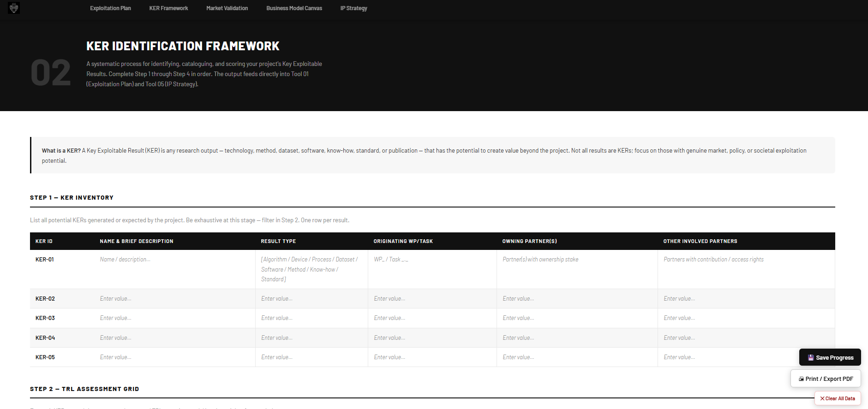
Task: Fill KER-02 result type cell
Action: tap(311, 299)
